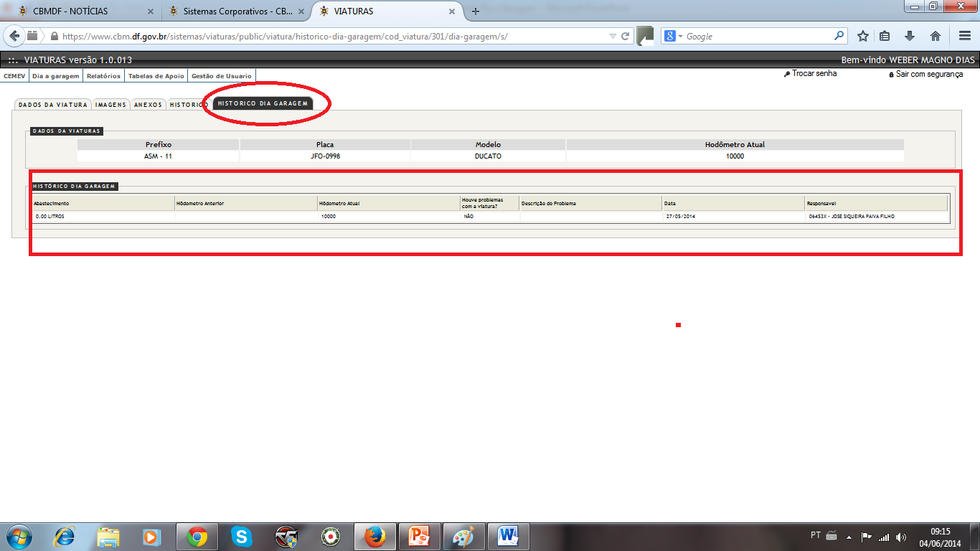Open Windows Media Player in the taskbar
The width and height of the screenshot is (980, 551).
click(151, 537)
